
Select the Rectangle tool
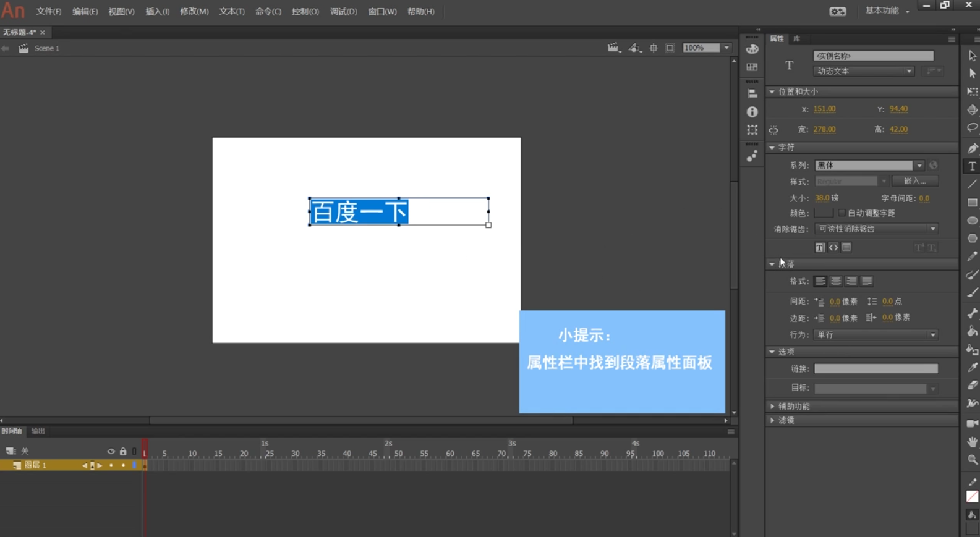[x=972, y=202]
